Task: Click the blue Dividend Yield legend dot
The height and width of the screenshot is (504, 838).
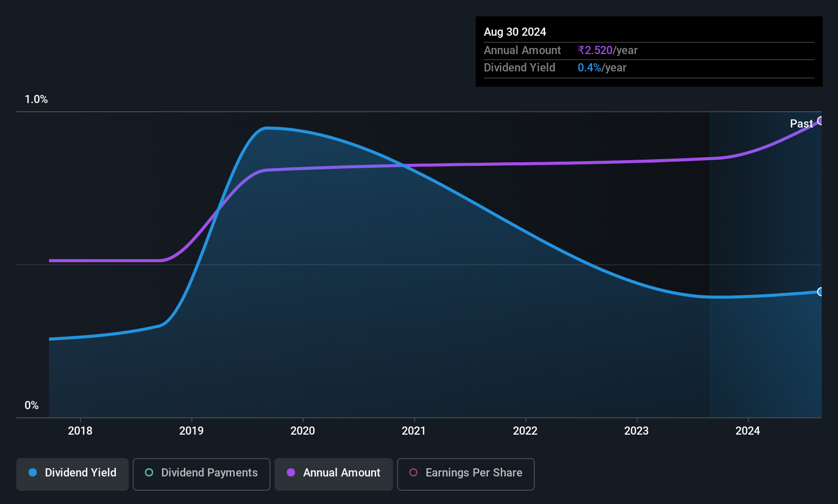Action: (33, 472)
